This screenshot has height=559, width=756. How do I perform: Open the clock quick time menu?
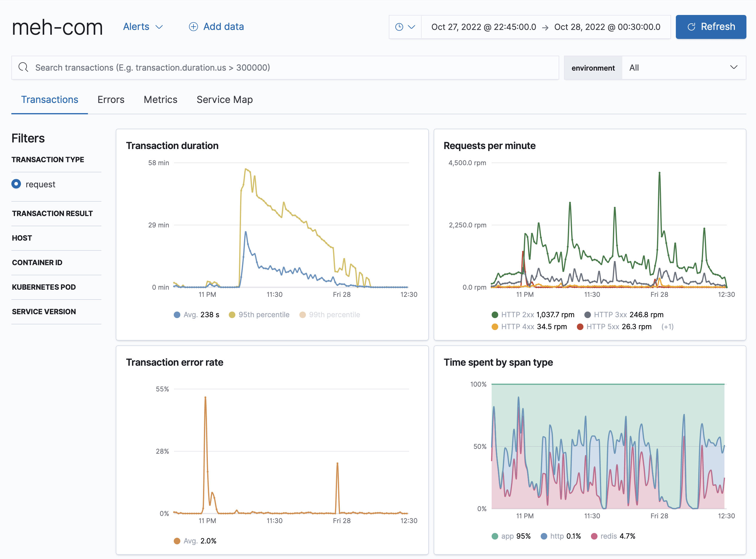coord(405,27)
